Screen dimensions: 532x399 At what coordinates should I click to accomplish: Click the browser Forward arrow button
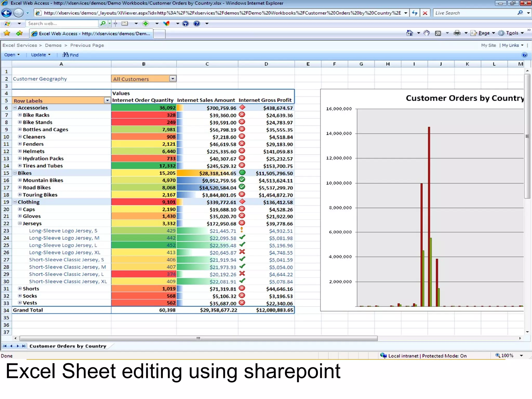click(x=18, y=13)
